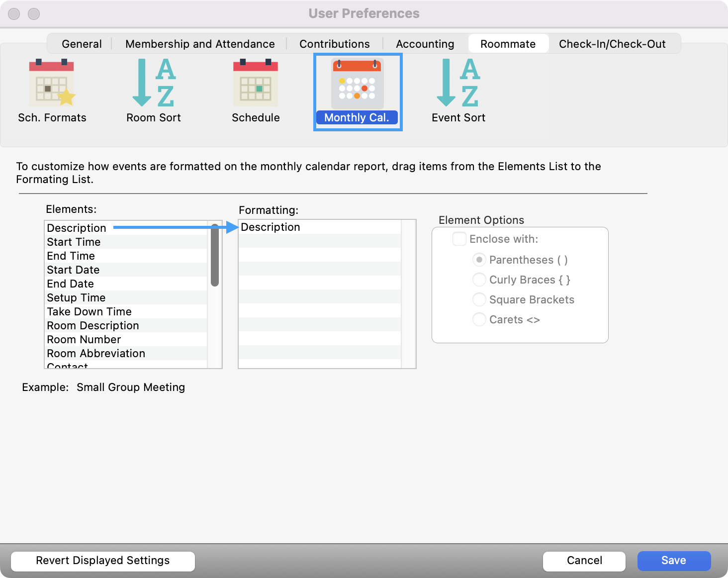Select the Parentheses radio button
728x578 pixels.
[x=479, y=260]
